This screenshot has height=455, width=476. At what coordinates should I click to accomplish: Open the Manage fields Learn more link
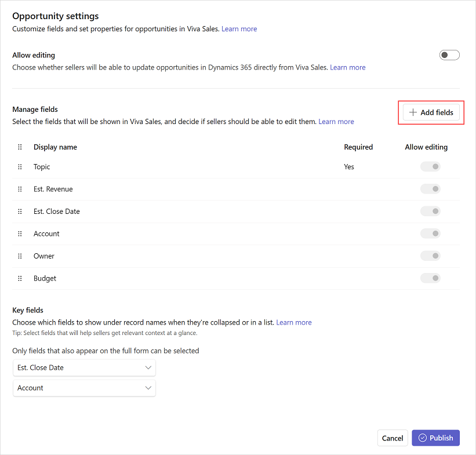tap(336, 121)
